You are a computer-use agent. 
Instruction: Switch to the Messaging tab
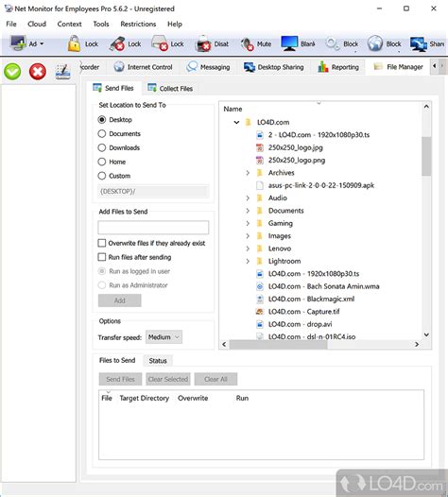click(208, 67)
